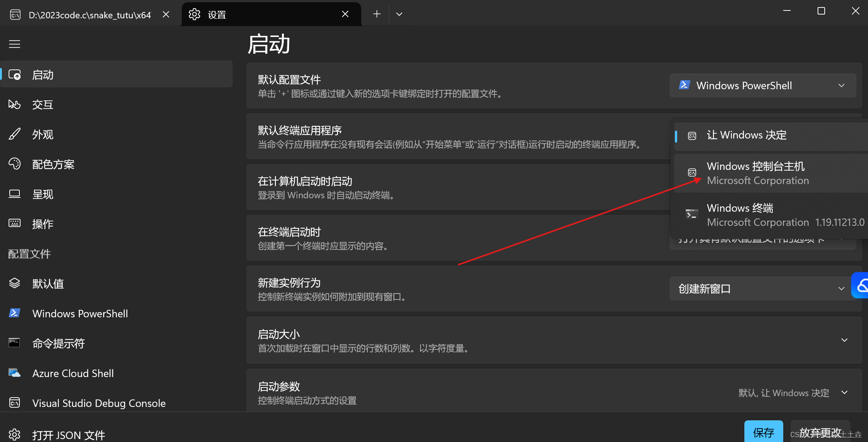Click the Windows PowerShell profile icon

[14, 314]
